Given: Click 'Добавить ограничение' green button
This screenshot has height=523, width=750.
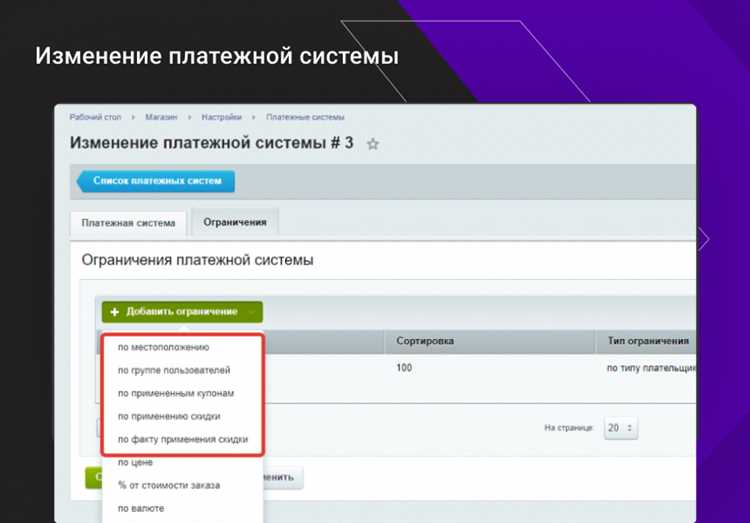Looking at the screenshot, I should pyautogui.click(x=182, y=312).
